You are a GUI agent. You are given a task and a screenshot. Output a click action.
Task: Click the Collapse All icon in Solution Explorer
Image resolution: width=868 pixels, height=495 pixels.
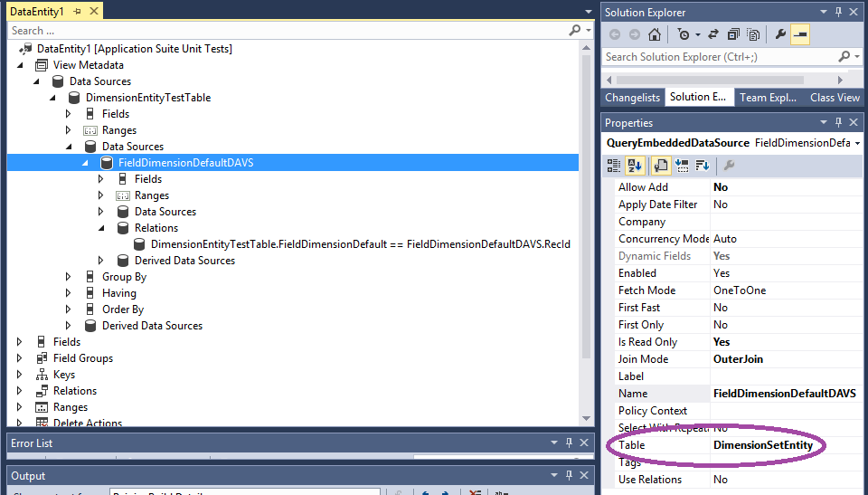(732, 34)
